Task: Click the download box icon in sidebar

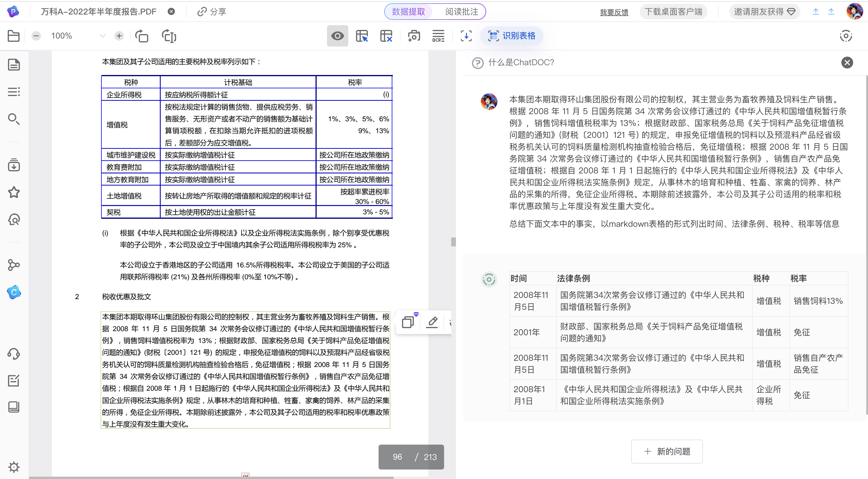Action: coord(13,165)
